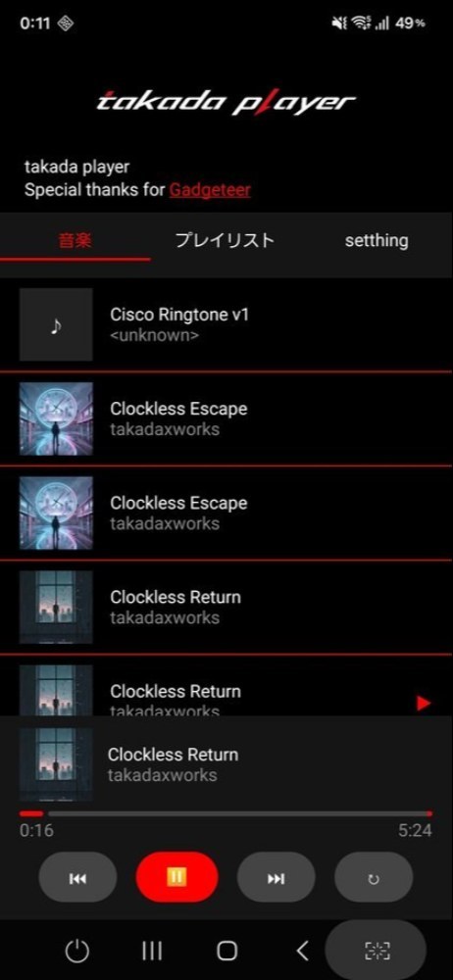Screen dimensions: 453x980
Task: Seek within the red playback progress bar
Action: (x=226, y=813)
